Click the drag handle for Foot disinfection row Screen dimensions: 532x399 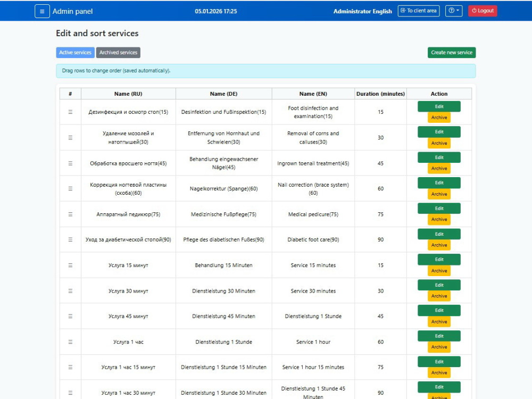[70, 112]
